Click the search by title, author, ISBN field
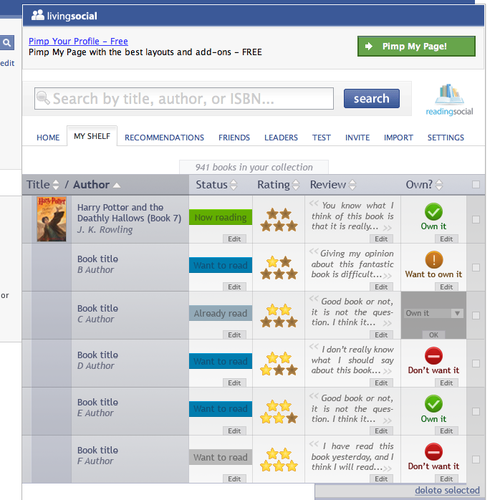The width and height of the screenshot is (500, 500). tap(184, 99)
